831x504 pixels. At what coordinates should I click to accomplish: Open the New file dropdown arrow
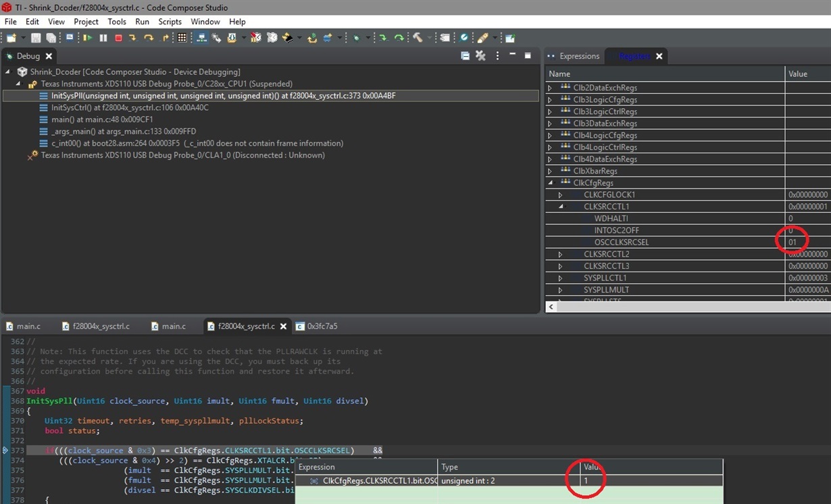[24, 39]
